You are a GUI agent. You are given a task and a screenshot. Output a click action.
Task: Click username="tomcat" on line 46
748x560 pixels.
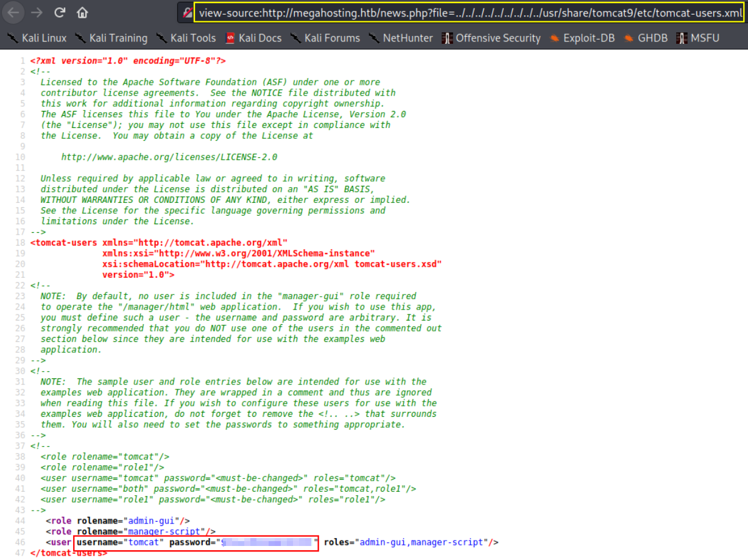(120, 542)
